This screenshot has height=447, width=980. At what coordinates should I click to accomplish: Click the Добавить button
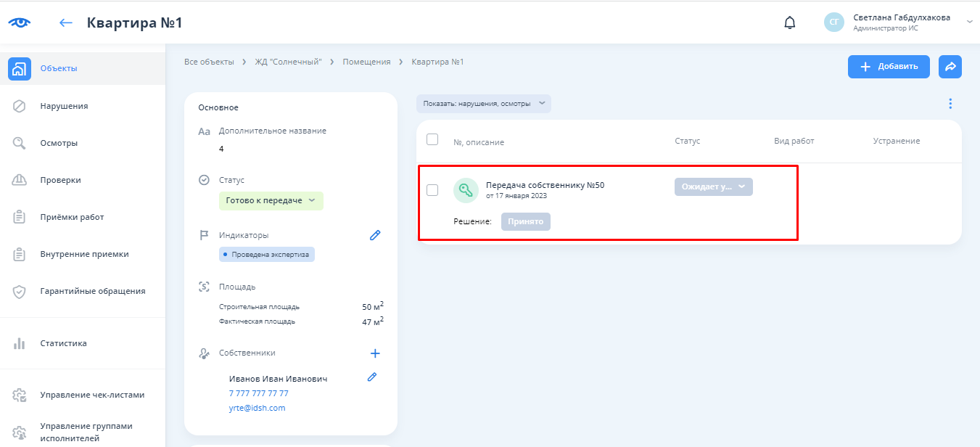click(x=888, y=66)
